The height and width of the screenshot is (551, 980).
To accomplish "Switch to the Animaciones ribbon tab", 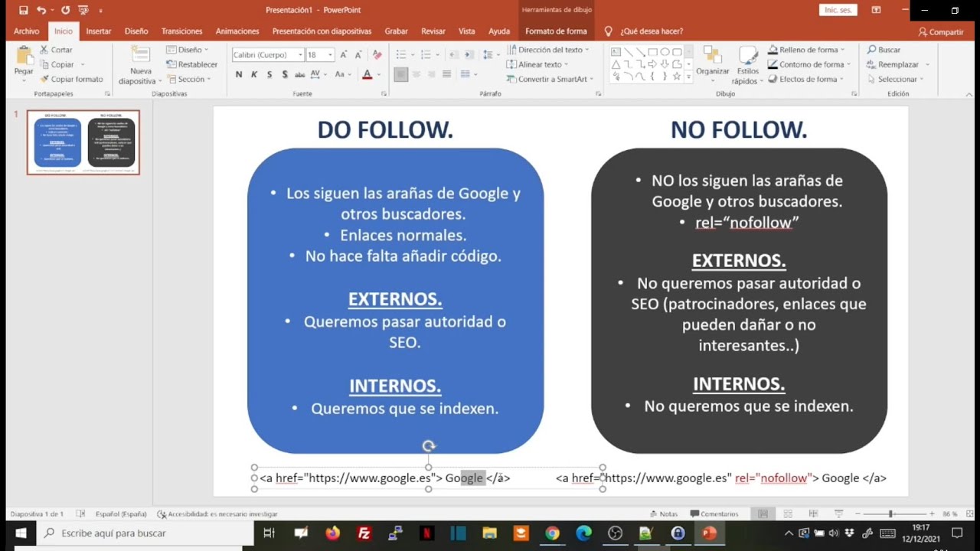I will point(237,31).
